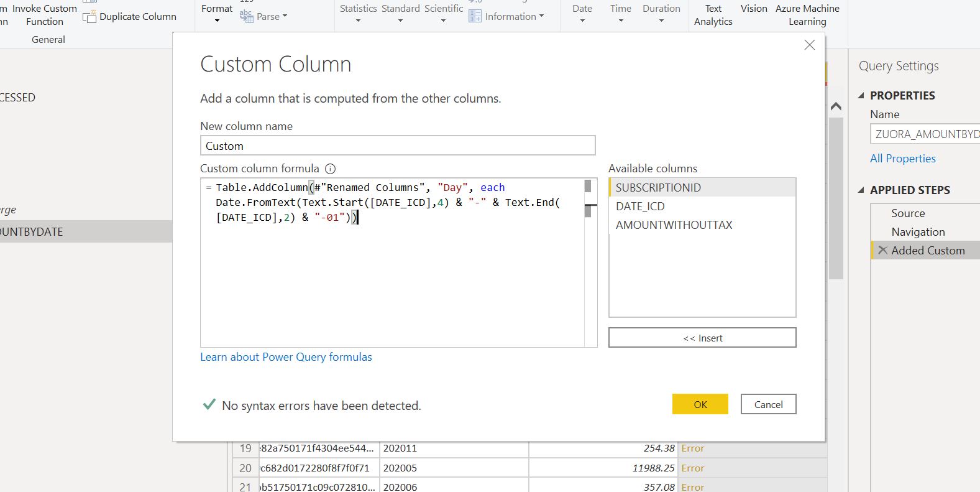This screenshot has width=980, height=492.
Task: Click Azure Machine Learning button
Action: pyautogui.click(x=807, y=15)
